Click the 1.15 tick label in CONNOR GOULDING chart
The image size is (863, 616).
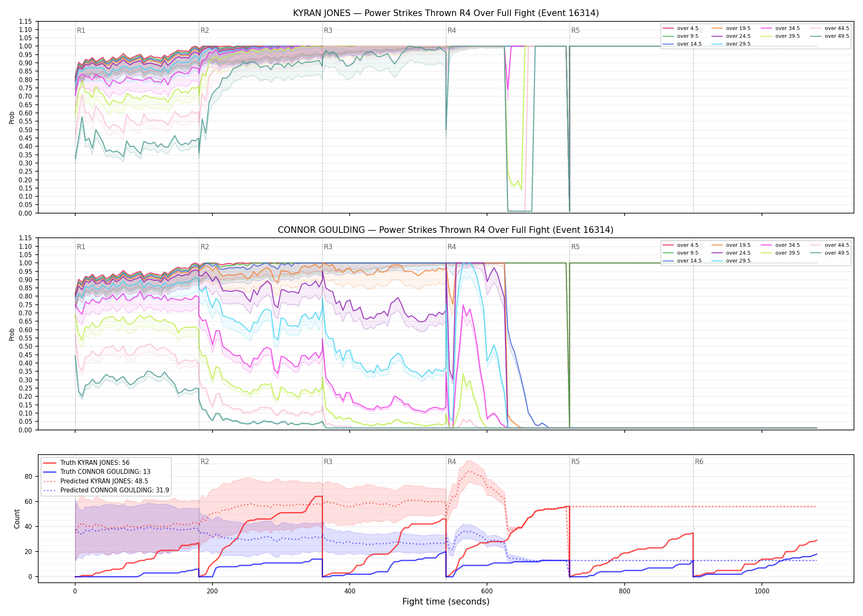click(25, 238)
